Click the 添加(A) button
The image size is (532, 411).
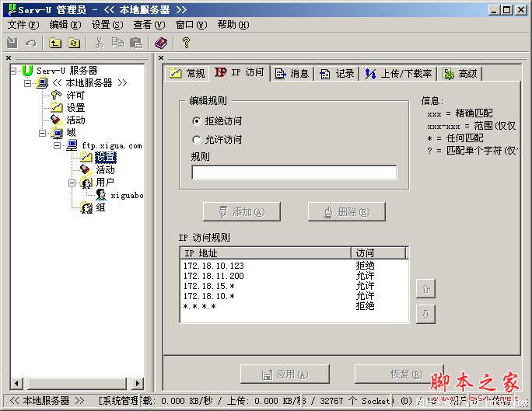242,212
